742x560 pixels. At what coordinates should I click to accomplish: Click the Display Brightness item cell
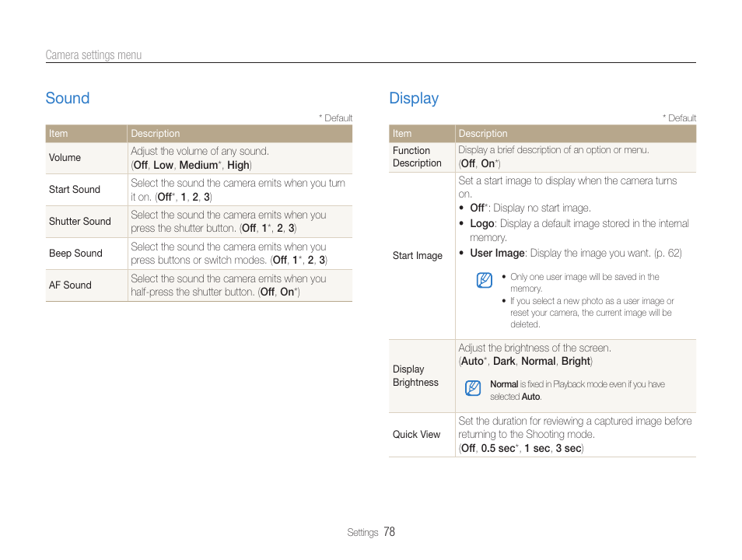click(422, 376)
